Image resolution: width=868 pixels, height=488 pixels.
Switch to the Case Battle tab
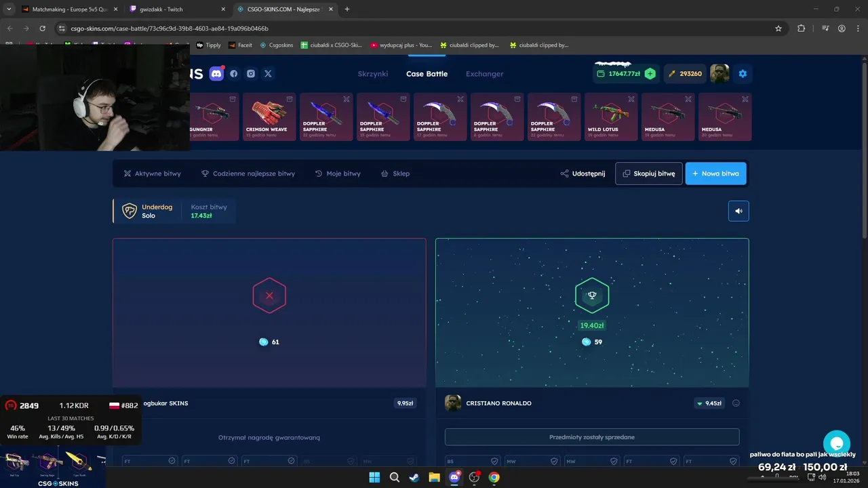click(427, 74)
